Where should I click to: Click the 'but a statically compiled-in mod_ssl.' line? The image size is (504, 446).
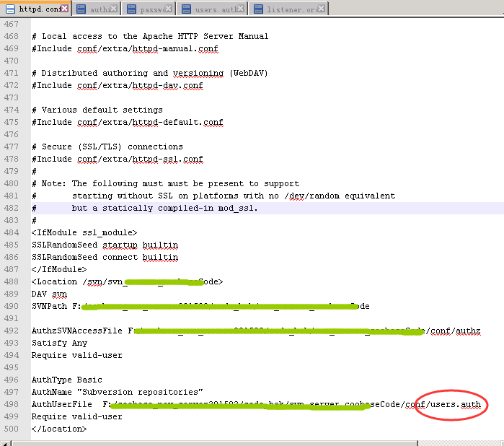[x=145, y=208]
